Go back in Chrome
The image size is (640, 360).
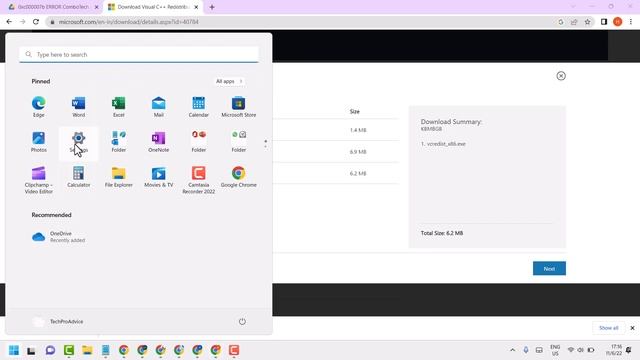tap(9, 22)
